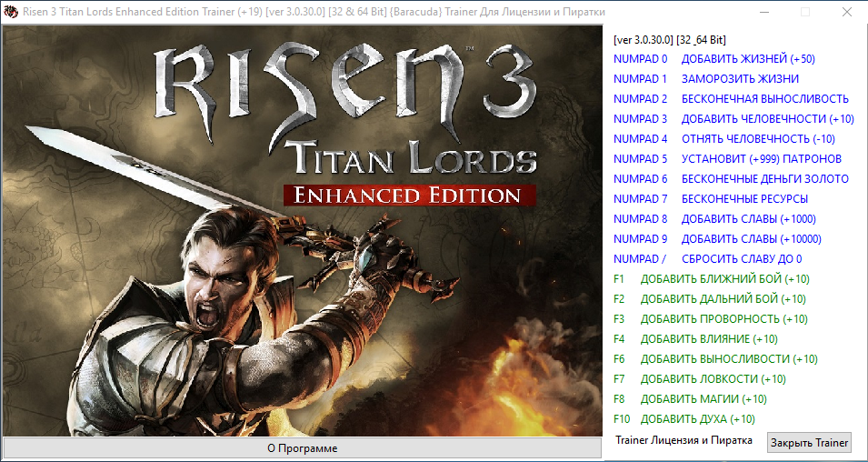Select NUMPAD 2 БЕСКОНЕЧНАЯ ВЫНОСЛИВОСТЬ line
The image size is (868, 462).
(x=731, y=98)
